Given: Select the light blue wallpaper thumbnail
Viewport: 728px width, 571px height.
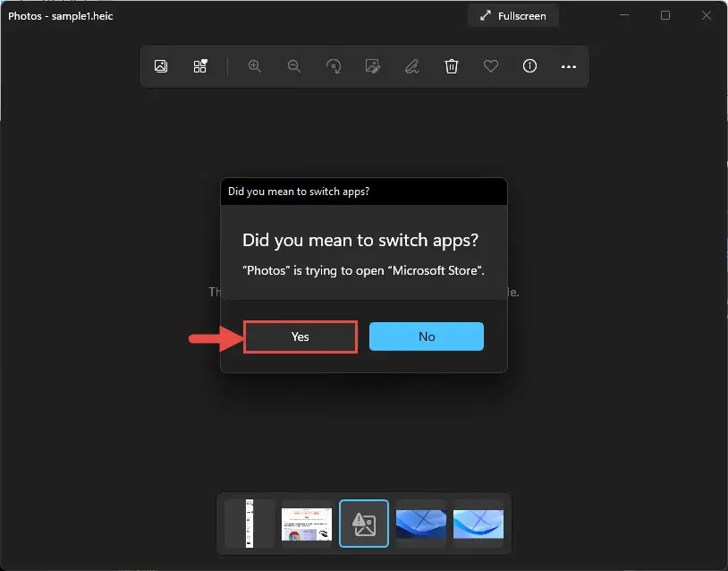Looking at the screenshot, I should pyautogui.click(x=478, y=524).
